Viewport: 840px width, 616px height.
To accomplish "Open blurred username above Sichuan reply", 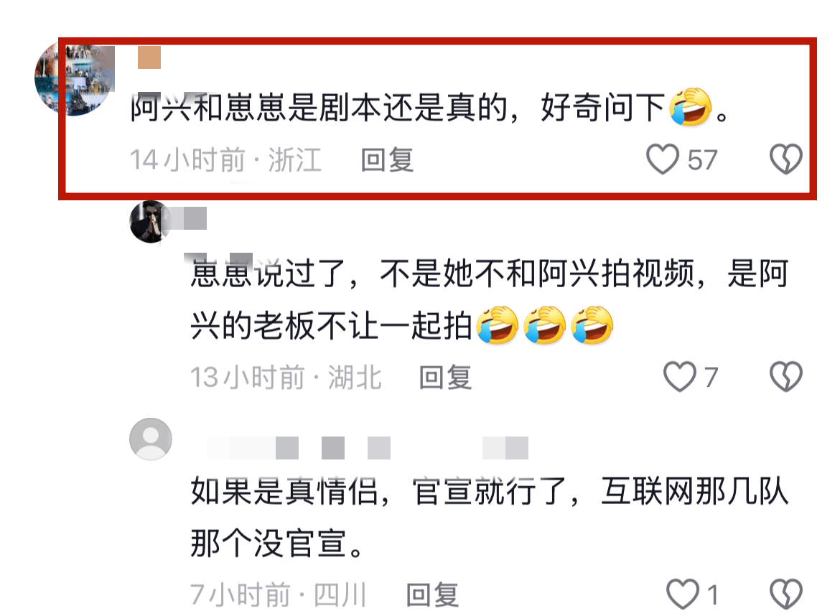I will pos(368,448).
